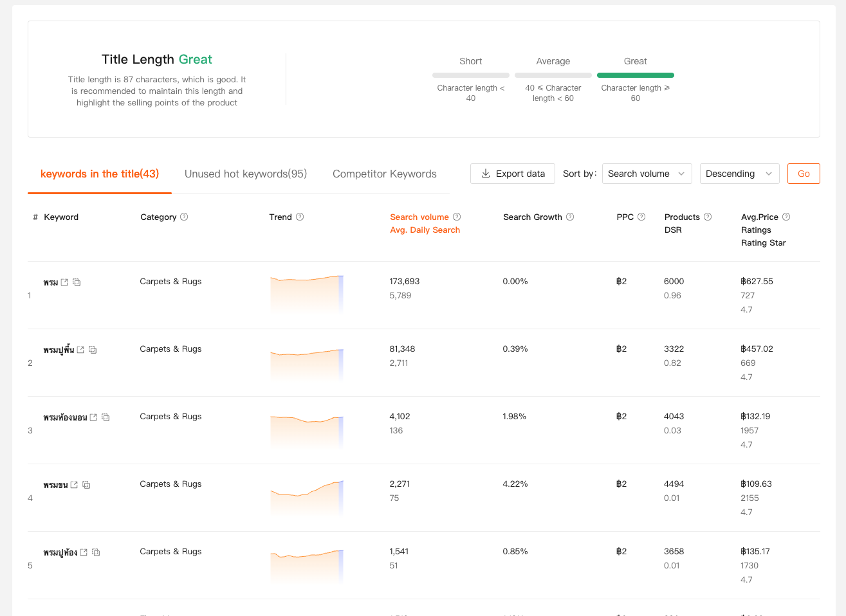Copy the keyword พรมปูห้อง
Screen dimensions: 846x616
coord(96,552)
